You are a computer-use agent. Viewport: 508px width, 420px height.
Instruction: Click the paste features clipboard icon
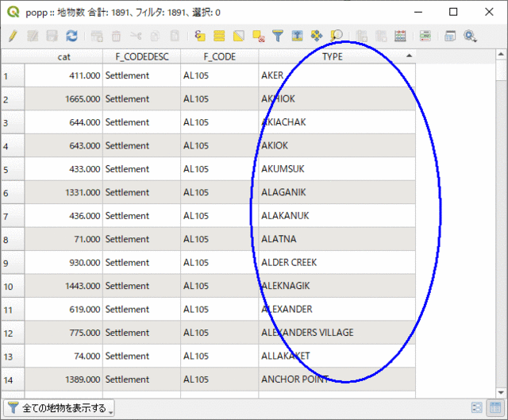175,36
